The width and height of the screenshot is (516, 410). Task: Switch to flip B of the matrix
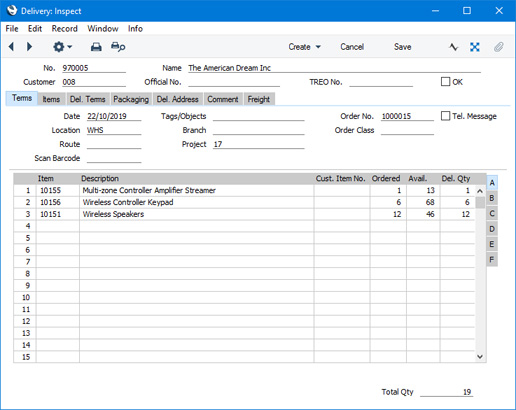492,198
